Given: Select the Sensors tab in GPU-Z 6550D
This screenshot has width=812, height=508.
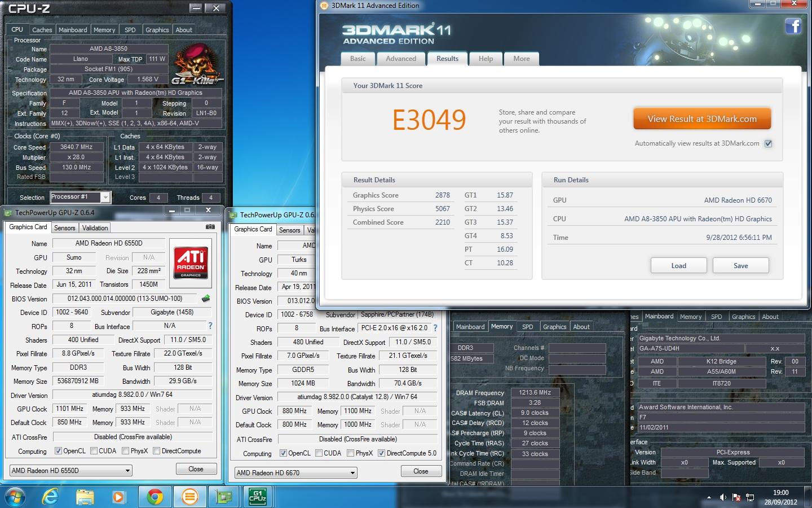Looking at the screenshot, I should [x=64, y=228].
